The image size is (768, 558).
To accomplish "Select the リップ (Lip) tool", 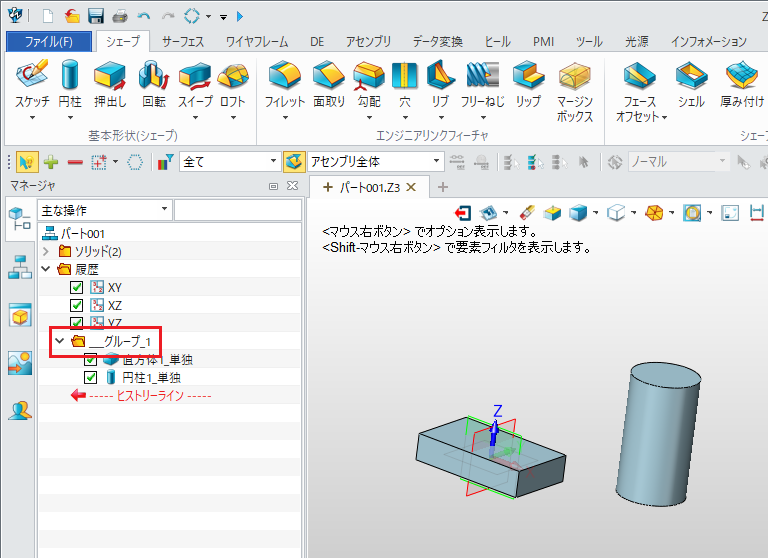I will pos(528,83).
